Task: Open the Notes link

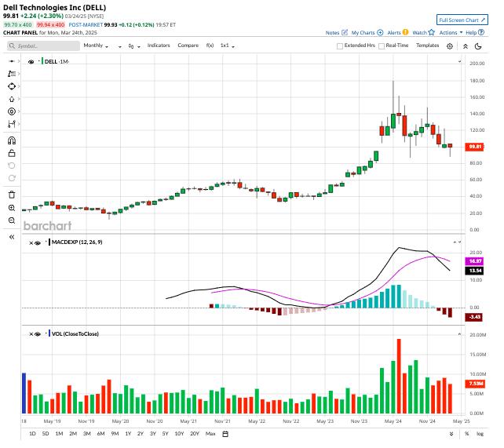Action: coord(332,32)
